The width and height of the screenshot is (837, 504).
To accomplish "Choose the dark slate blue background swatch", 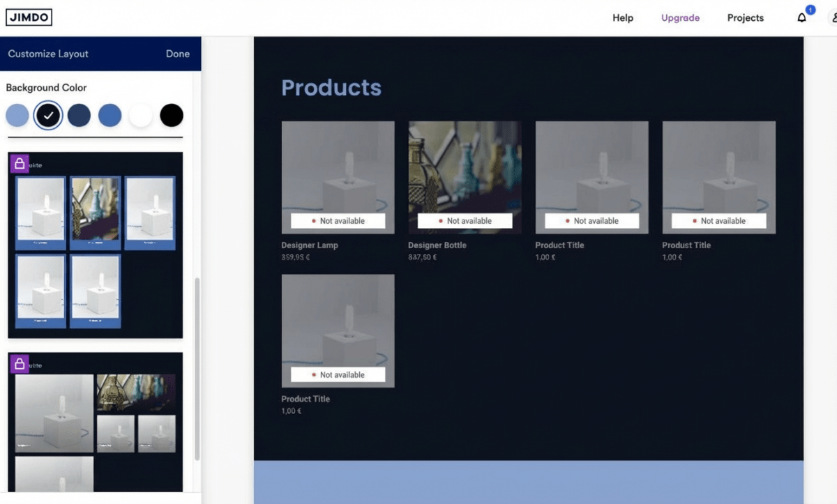I will (79, 116).
